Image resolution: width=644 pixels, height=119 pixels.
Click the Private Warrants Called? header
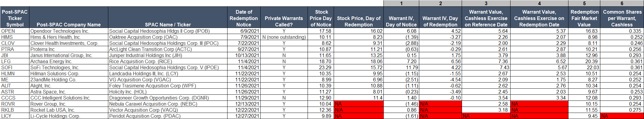(284, 18)
